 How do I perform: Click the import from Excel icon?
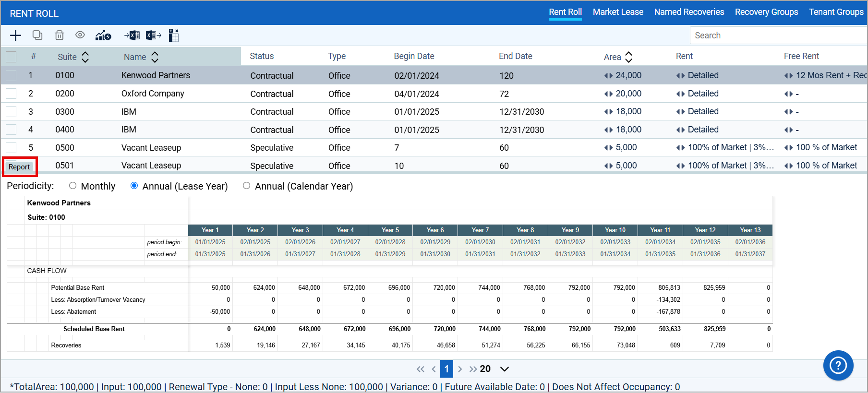tap(132, 35)
